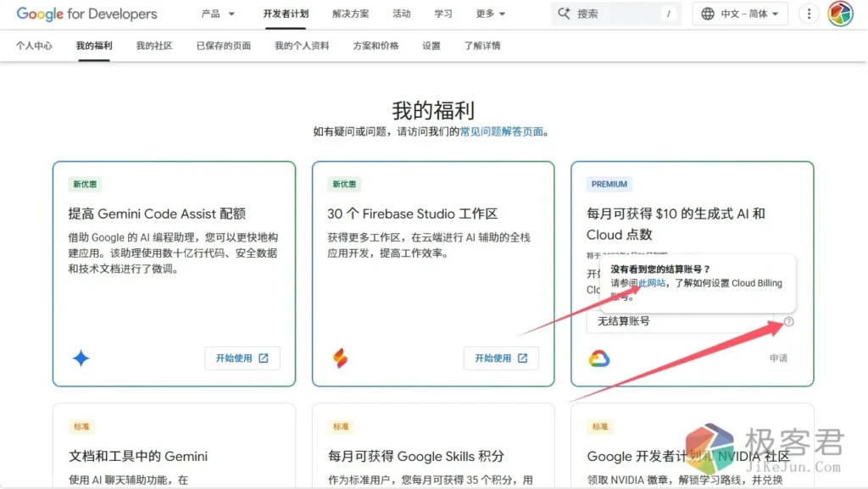Expand the 产品 dropdown menu
868x489 pixels.
coord(219,14)
